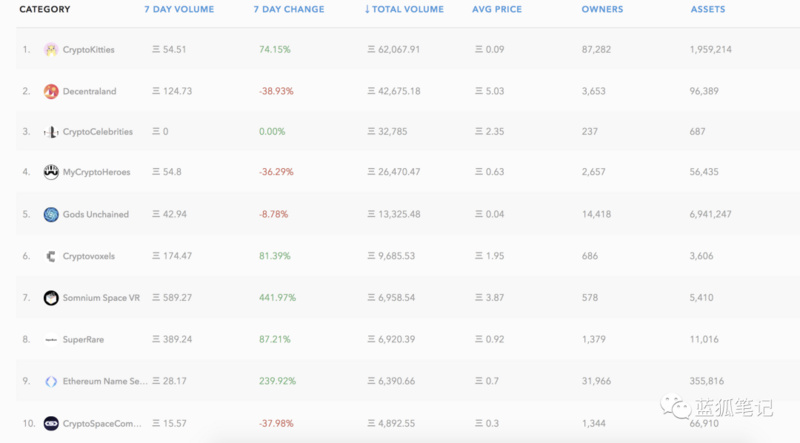Sort by Total Volume column header

[407, 10]
